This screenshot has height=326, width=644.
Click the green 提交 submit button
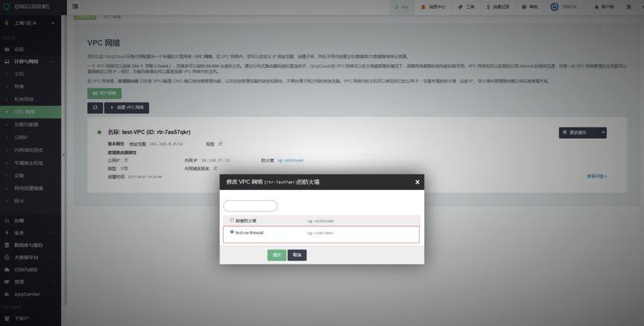(277, 255)
